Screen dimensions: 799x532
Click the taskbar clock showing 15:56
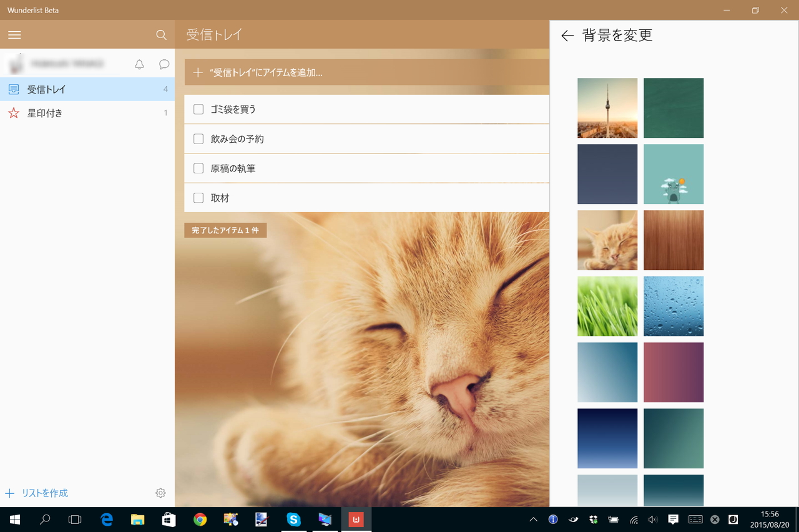click(x=770, y=519)
